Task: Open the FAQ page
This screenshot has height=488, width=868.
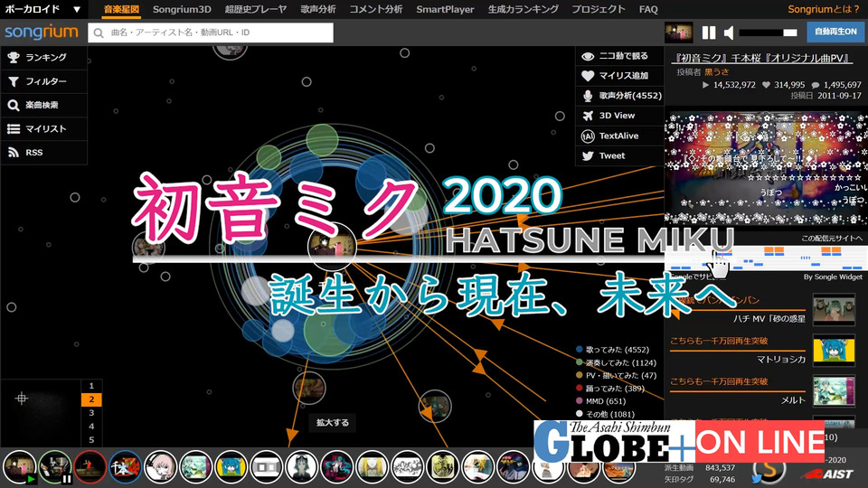Action: [648, 9]
